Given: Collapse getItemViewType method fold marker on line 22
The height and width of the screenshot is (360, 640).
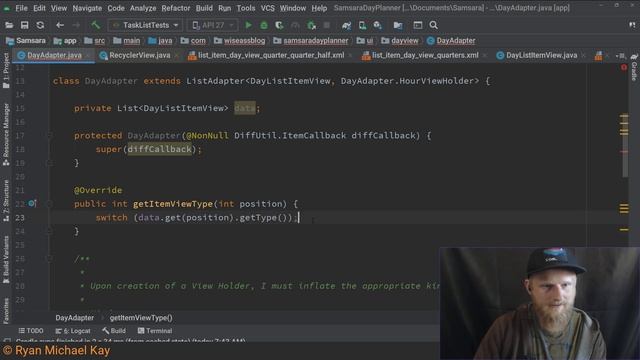Looking at the screenshot, I should pos(50,204).
